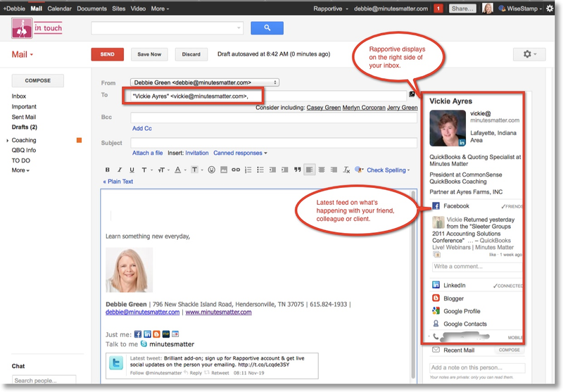
Task: Open the Mail dropdown menu
Action: click(23, 55)
